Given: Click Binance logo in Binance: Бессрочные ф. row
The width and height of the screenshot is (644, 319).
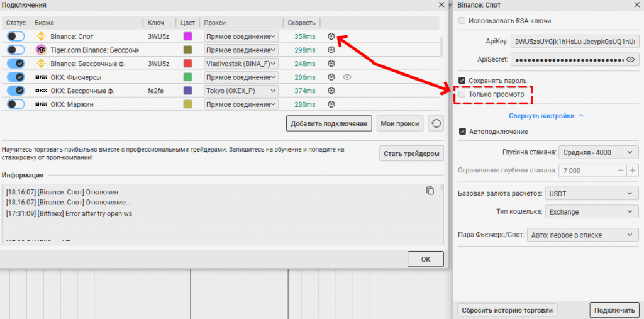Looking at the screenshot, I should coord(41,64).
